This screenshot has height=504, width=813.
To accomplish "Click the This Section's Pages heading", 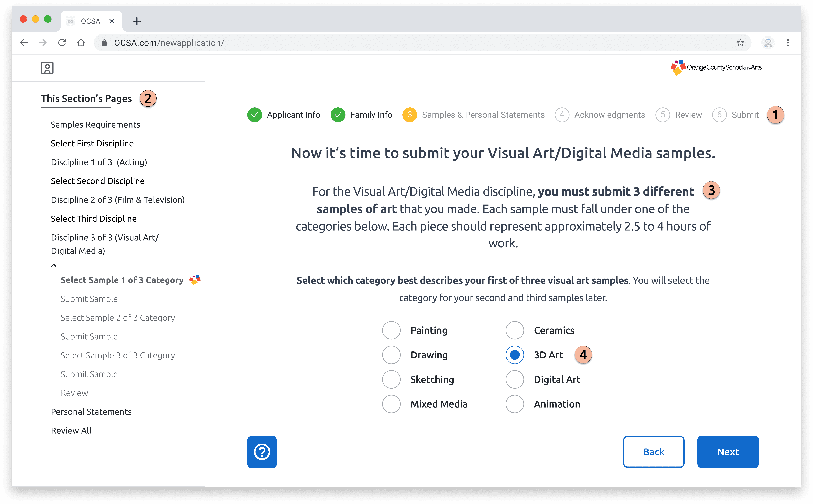I will (x=86, y=99).
